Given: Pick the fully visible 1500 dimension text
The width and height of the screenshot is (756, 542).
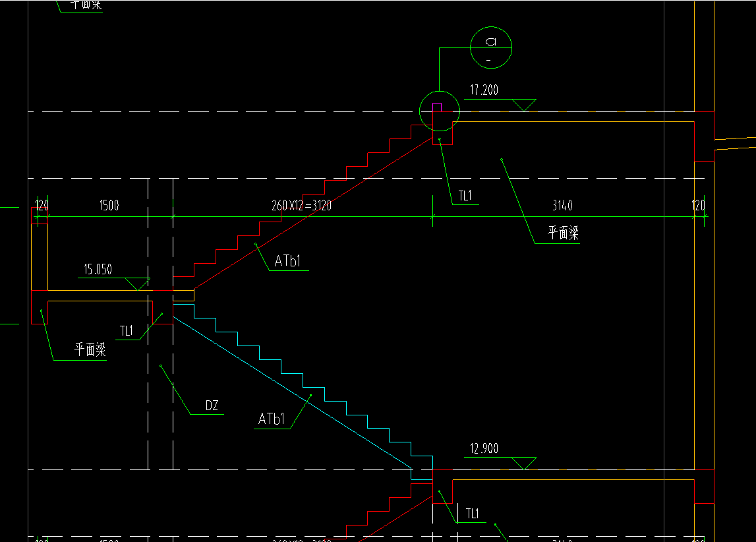Looking at the screenshot, I should [109, 206].
